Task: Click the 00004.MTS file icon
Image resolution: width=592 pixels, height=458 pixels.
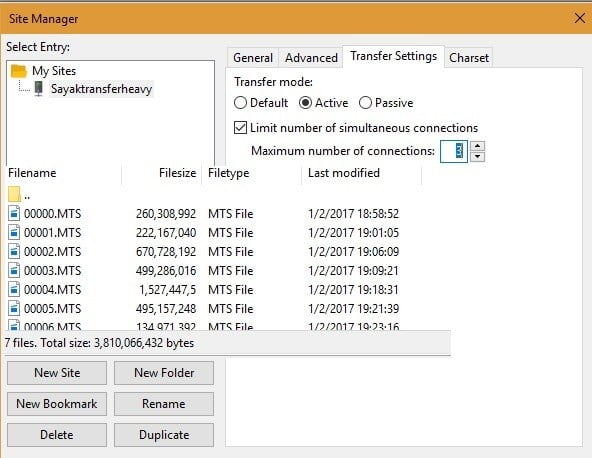Action: [x=14, y=290]
